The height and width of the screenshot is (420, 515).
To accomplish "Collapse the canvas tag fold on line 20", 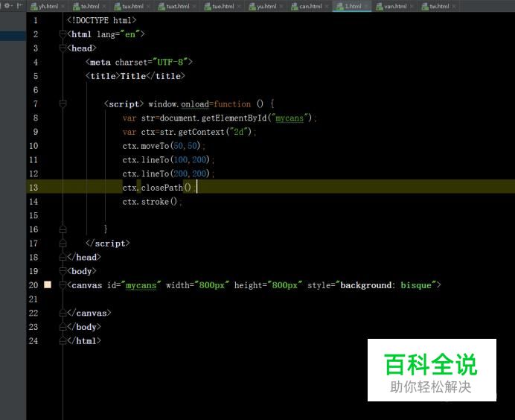I will 63,285.
